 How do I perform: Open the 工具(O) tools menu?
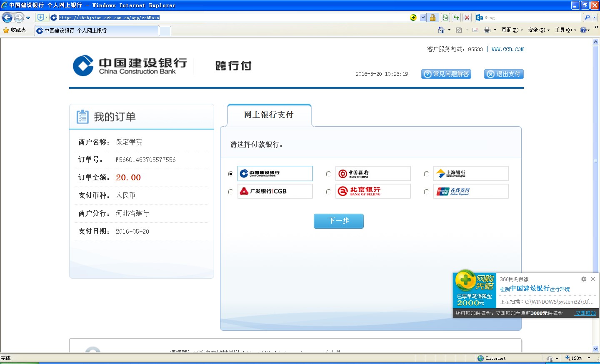pyautogui.click(x=565, y=30)
